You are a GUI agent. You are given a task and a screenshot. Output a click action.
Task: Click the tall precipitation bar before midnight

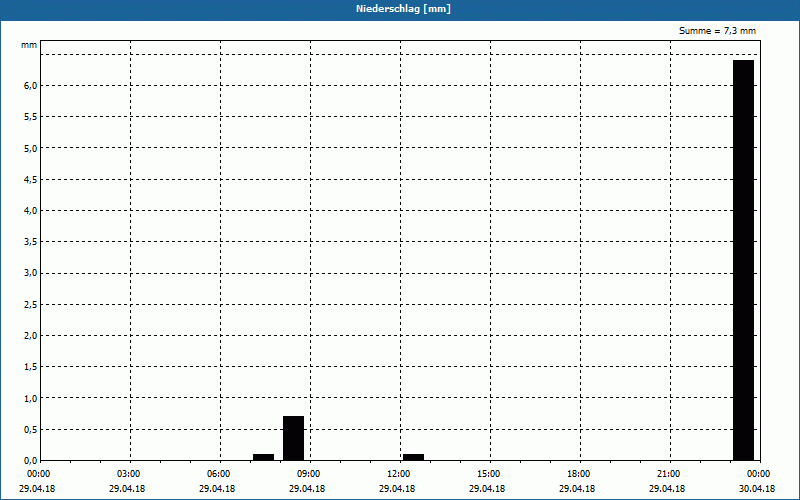coord(743,260)
